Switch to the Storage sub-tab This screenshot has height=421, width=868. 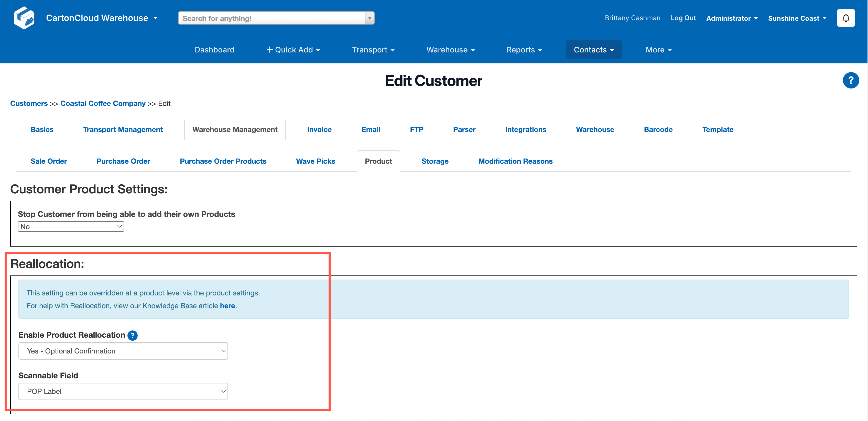pyautogui.click(x=435, y=161)
